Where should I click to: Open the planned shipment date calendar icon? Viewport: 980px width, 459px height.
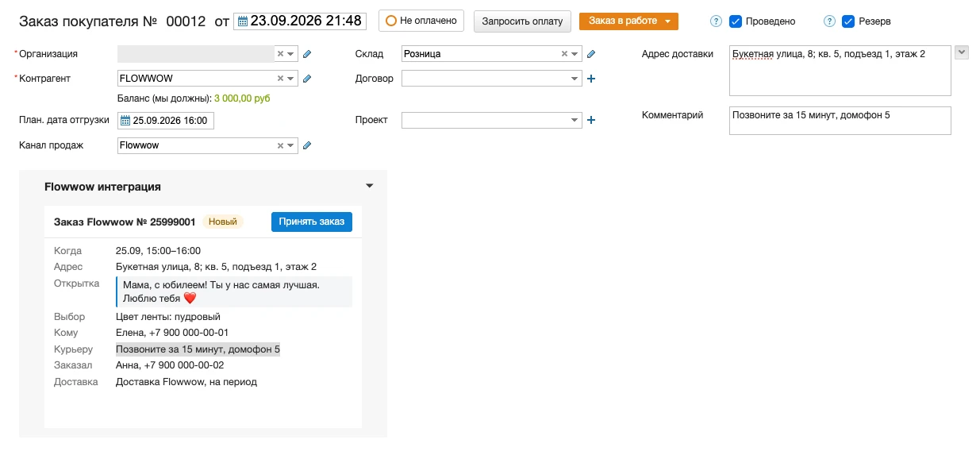click(125, 121)
